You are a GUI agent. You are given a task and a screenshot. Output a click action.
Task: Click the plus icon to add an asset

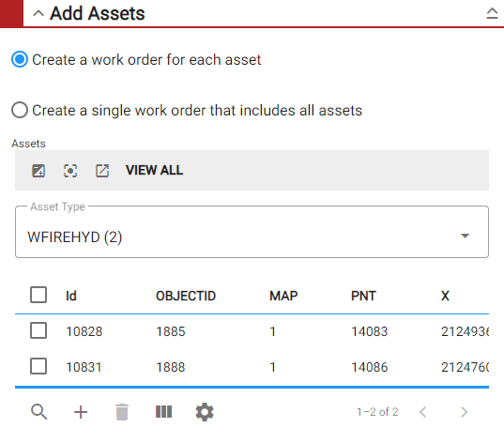81,412
